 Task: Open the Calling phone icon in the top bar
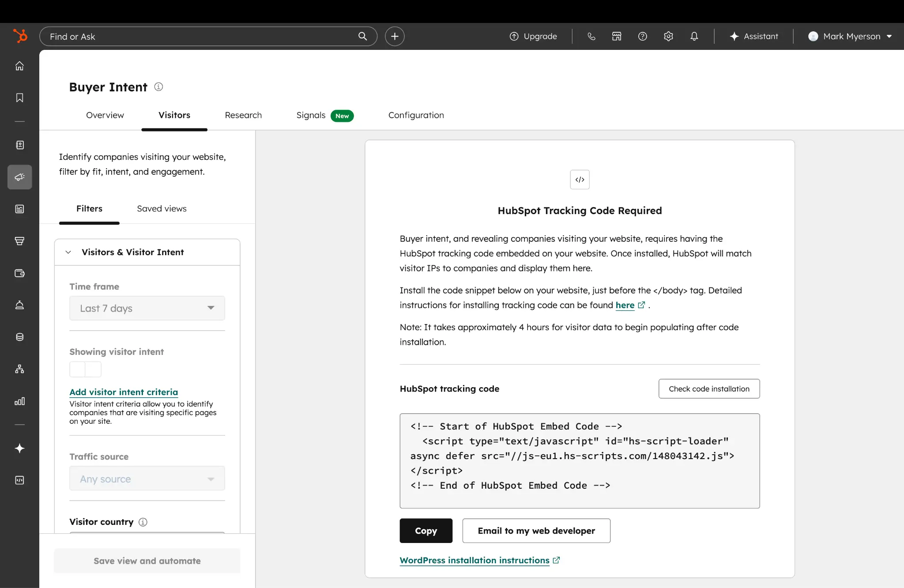pos(591,36)
